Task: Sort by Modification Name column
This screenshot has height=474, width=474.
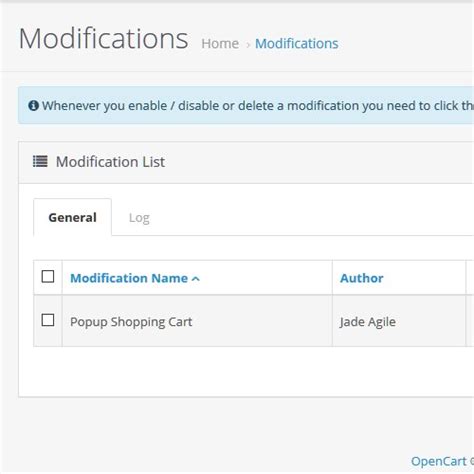Action: [129, 278]
